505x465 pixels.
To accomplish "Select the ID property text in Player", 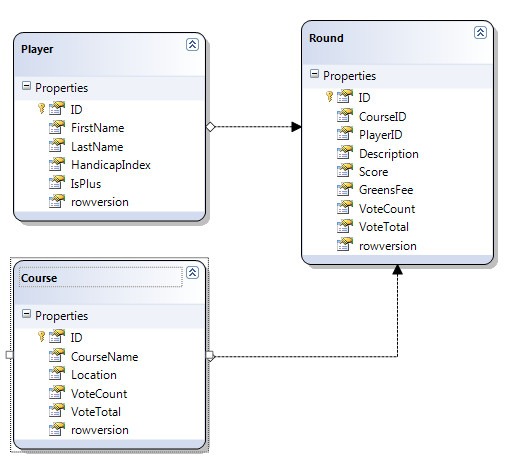I will (x=76, y=109).
